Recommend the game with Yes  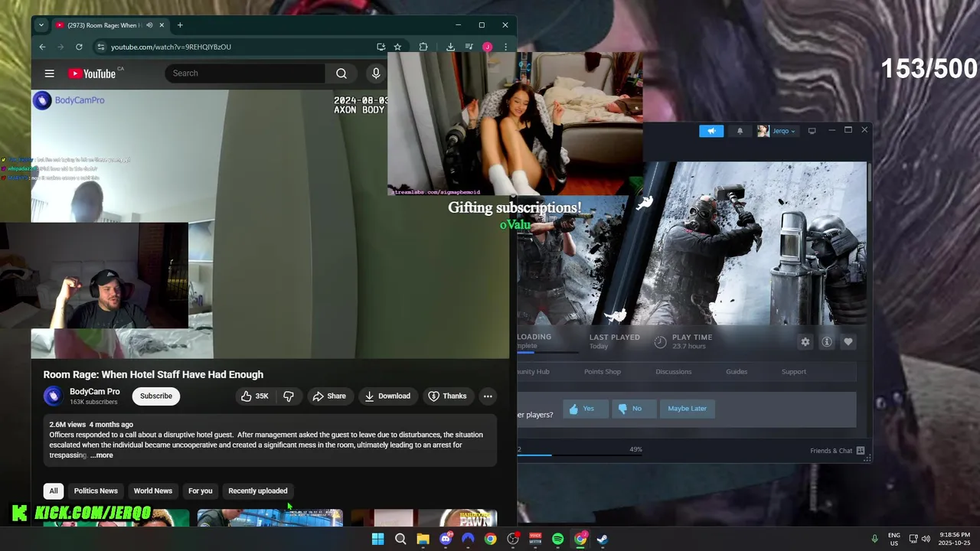[x=586, y=409]
